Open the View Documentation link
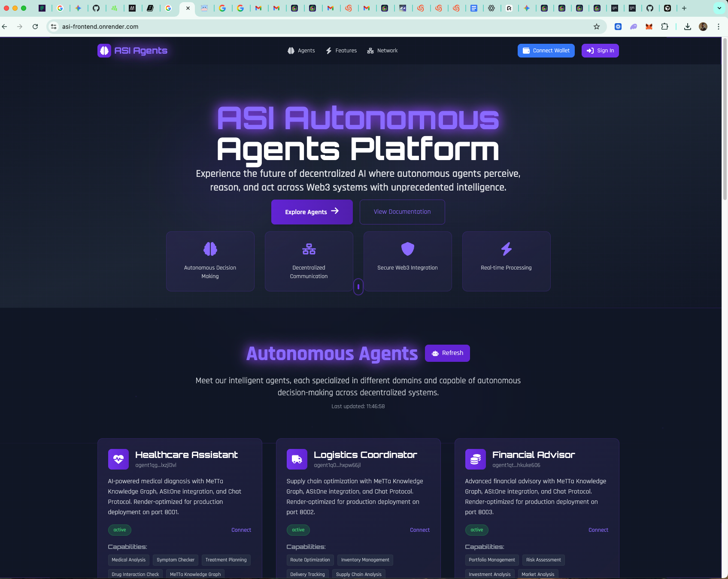The image size is (728, 579). (x=402, y=212)
